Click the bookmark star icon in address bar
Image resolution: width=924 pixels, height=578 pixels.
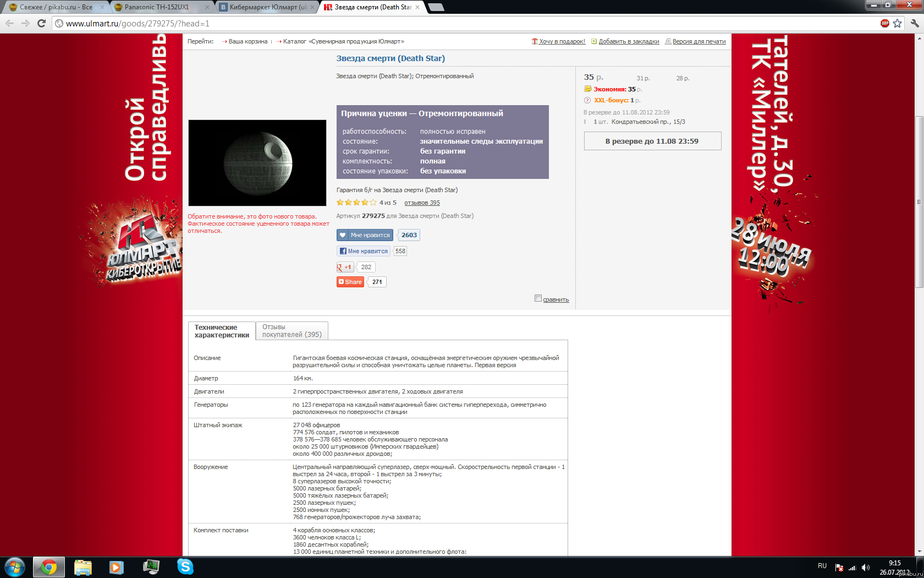[897, 23]
